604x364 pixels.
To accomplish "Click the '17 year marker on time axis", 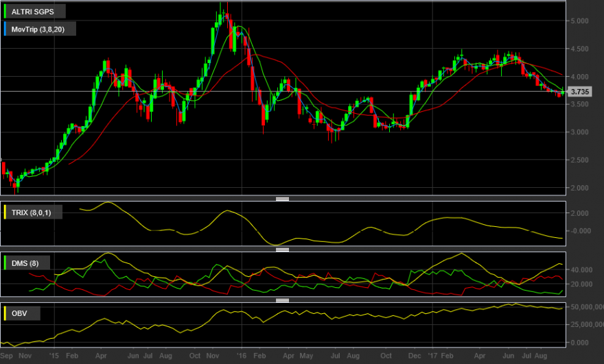I will [432, 356].
